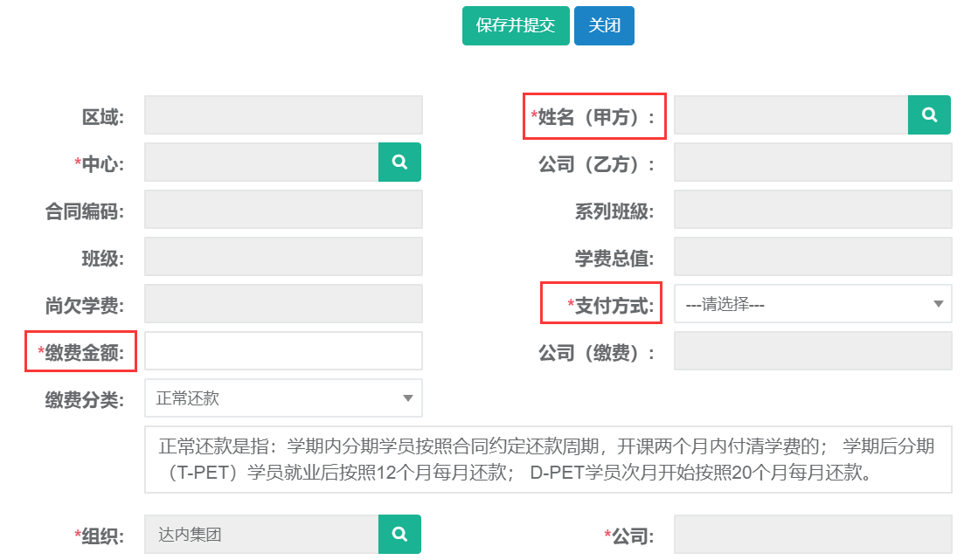Click the 姓名（甲方）text field

(790, 115)
